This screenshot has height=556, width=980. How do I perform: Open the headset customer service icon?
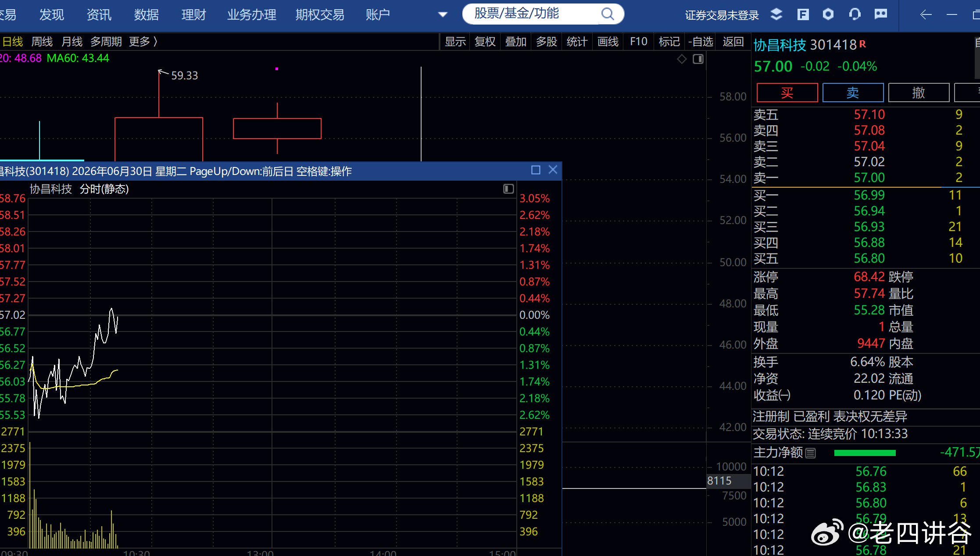pos(855,14)
